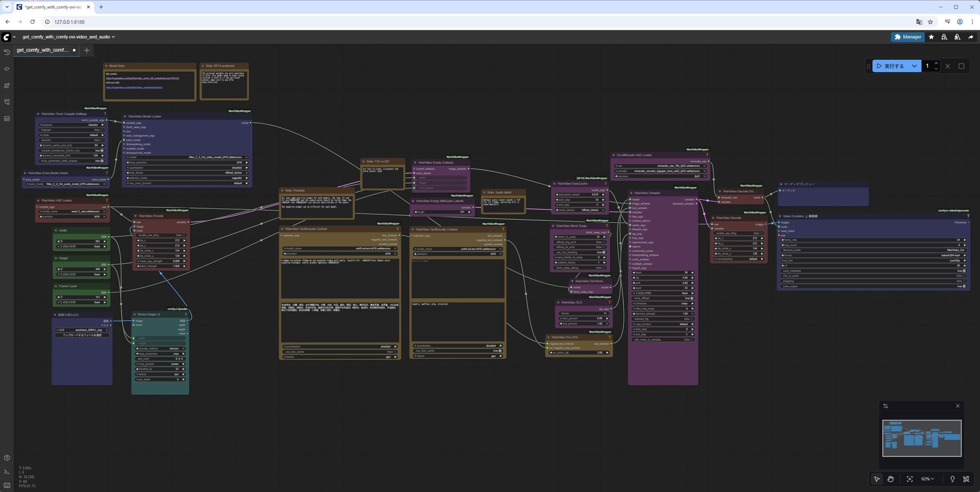Toggle save_metadata in Video Combine node
980x492 pixels.
pyautogui.click(x=964, y=271)
